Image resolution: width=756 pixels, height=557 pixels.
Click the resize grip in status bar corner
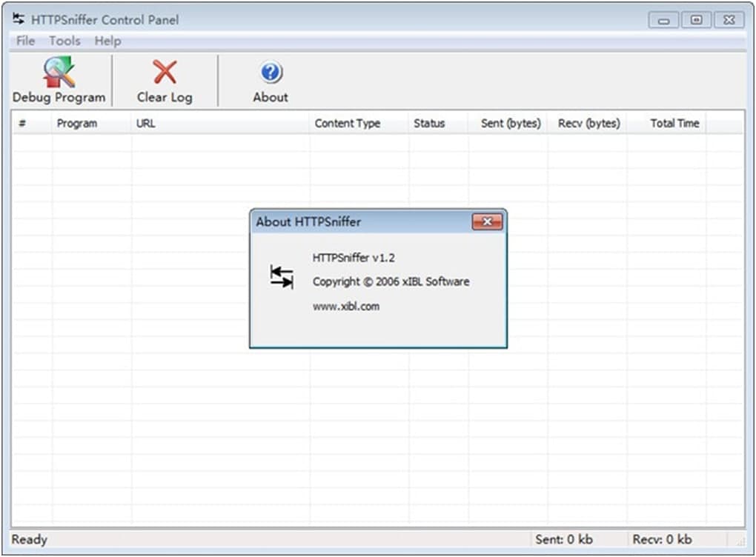(x=740, y=541)
